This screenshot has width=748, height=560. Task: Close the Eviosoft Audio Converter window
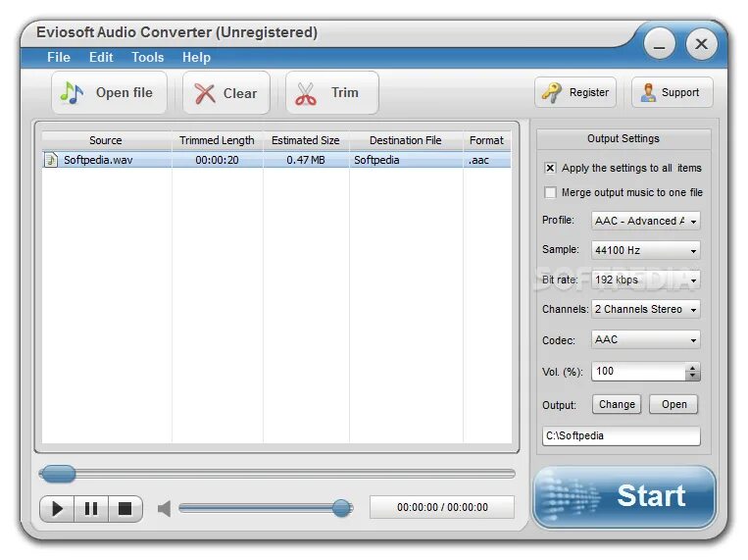point(701,44)
